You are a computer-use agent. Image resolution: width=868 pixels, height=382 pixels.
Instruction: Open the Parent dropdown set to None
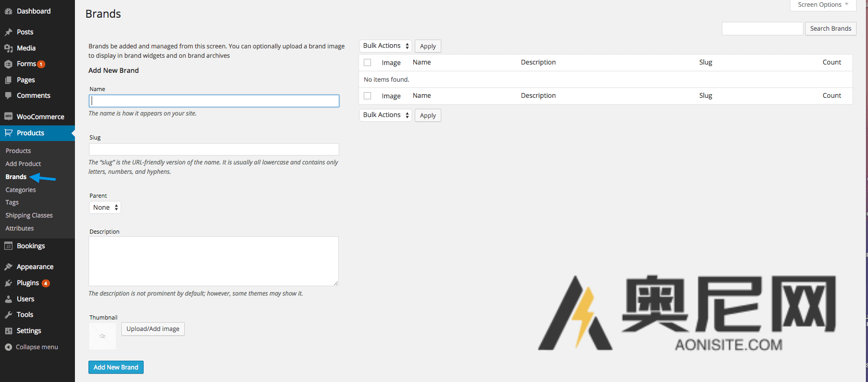(x=105, y=208)
